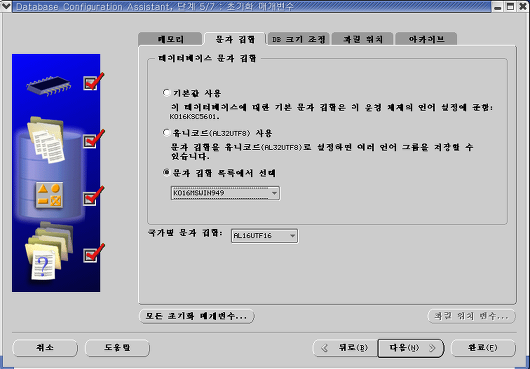Click the checkmark box beside question mark icon
The width and height of the screenshot is (530, 369).
91,255
